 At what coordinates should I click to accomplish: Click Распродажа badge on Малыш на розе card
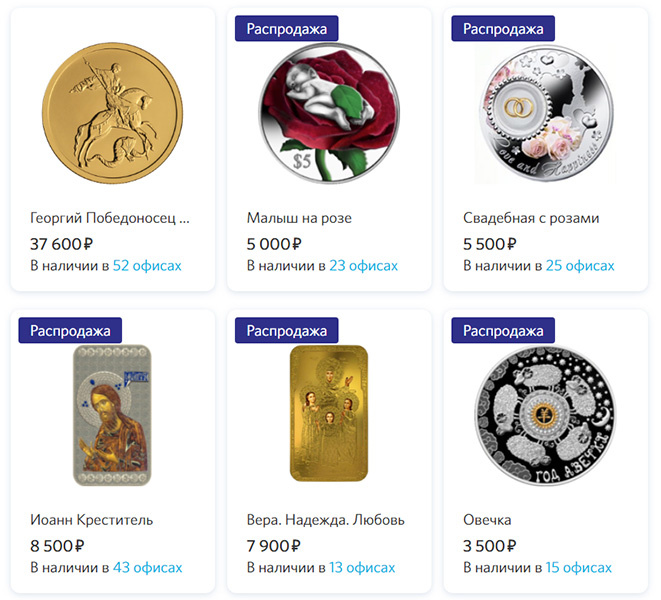click(x=287, y=29)
